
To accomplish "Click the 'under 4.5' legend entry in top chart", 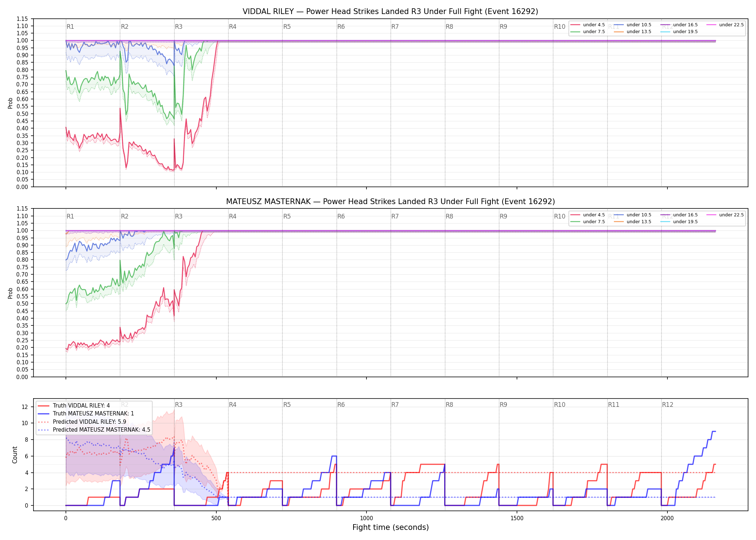I will (x=588, y=25).
